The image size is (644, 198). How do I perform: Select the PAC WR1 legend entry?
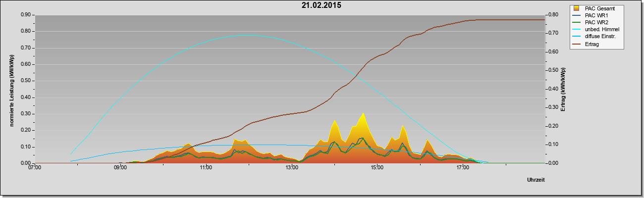595,15
